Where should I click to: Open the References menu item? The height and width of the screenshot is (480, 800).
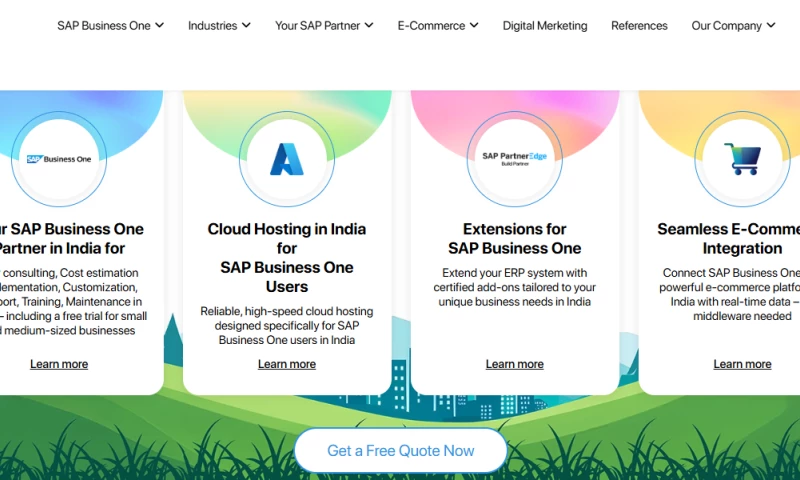pyautogui.click(x=639, y=26)
